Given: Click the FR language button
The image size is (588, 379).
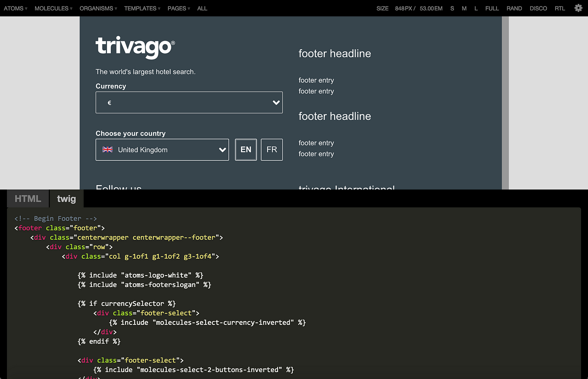Looking at the screenshot, I should [x=271, y=149].
